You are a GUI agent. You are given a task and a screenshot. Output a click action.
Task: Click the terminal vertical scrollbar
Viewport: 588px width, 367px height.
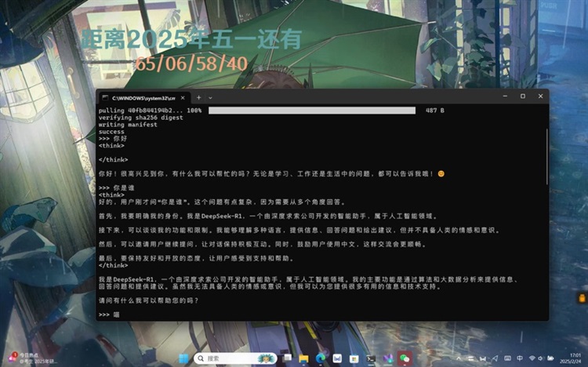[x=546, y=157]
